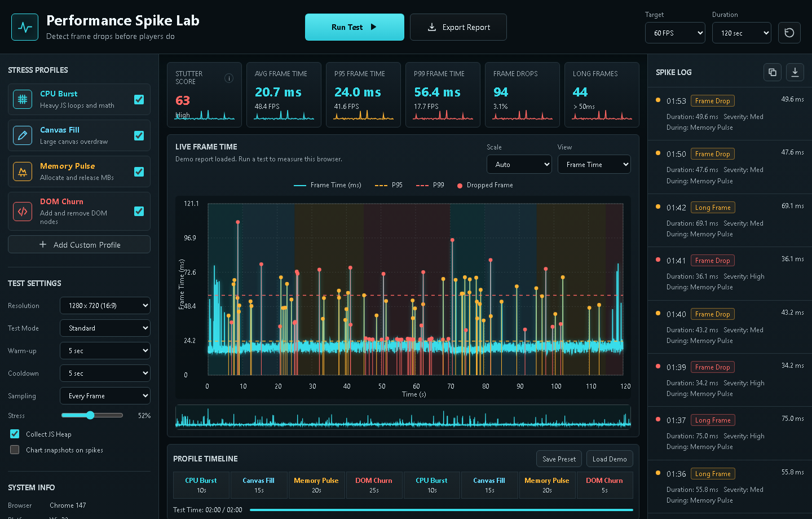Toggle the P99 legend item

click(x=430, y=185)
